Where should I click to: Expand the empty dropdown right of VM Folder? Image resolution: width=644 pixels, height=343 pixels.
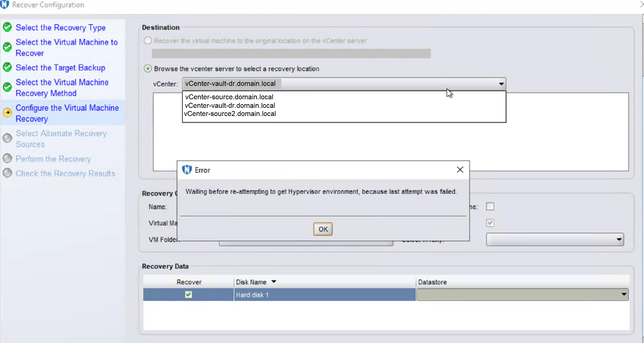click(619, 240)
